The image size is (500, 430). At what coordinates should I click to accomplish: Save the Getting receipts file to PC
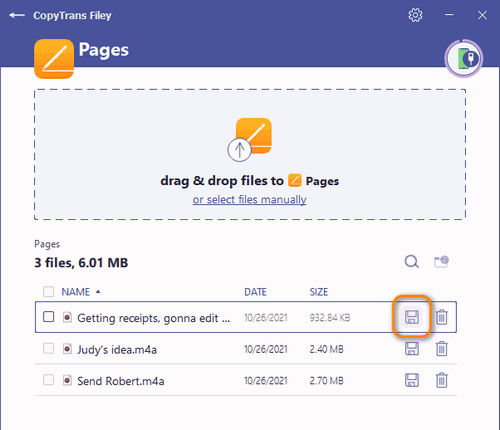412,317
